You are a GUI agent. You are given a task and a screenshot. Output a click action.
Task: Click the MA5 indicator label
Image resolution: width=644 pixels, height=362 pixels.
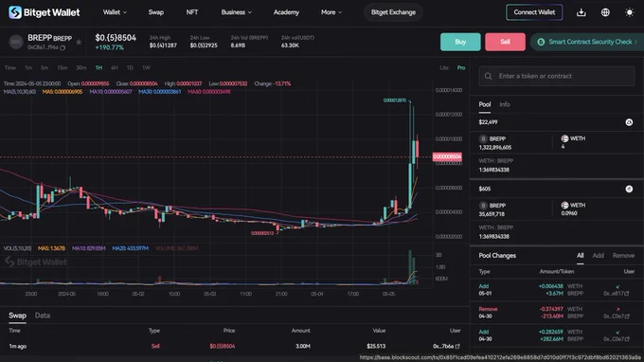pyautogui.click(x=63, y=92)
